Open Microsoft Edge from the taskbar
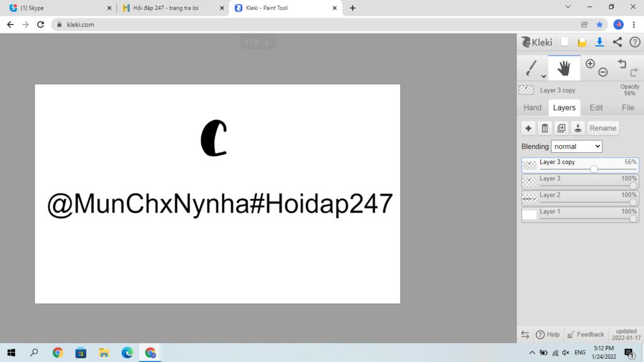Viewport: 644px width, 362px height. click(x=127, y=353)
